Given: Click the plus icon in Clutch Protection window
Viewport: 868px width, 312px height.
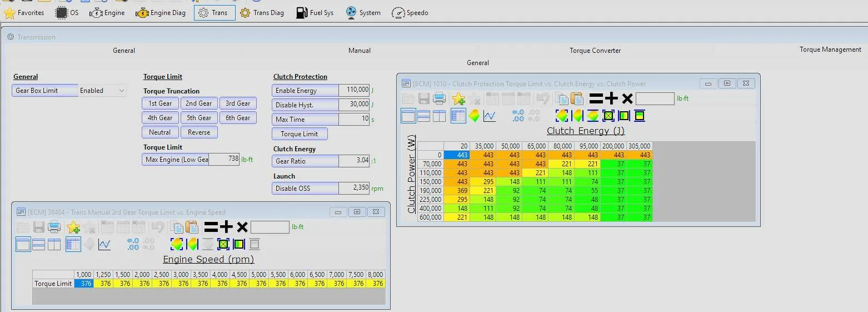Looking at the screenshot, I should (611, 99).
